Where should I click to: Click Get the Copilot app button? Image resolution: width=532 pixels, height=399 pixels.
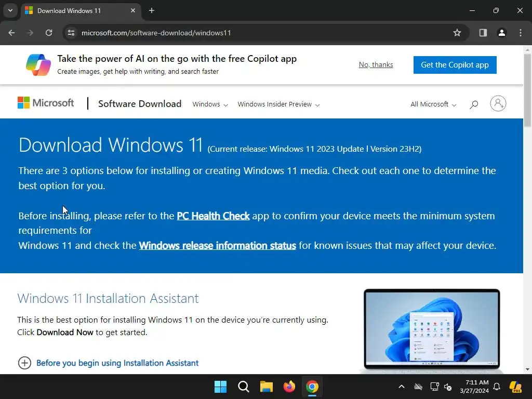455,65
